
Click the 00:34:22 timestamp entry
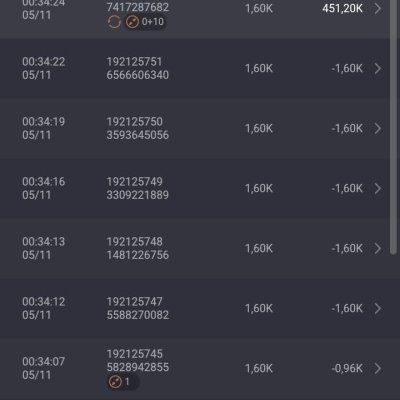44,68
